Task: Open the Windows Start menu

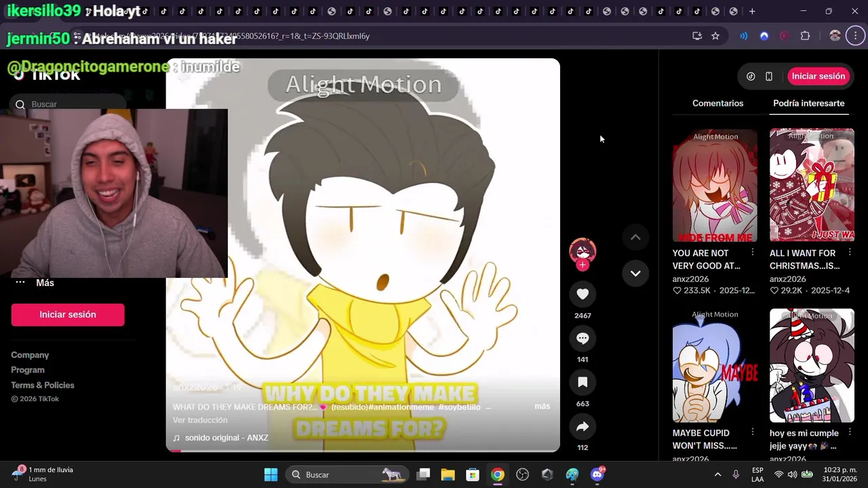Action: [x=271, y=474]
